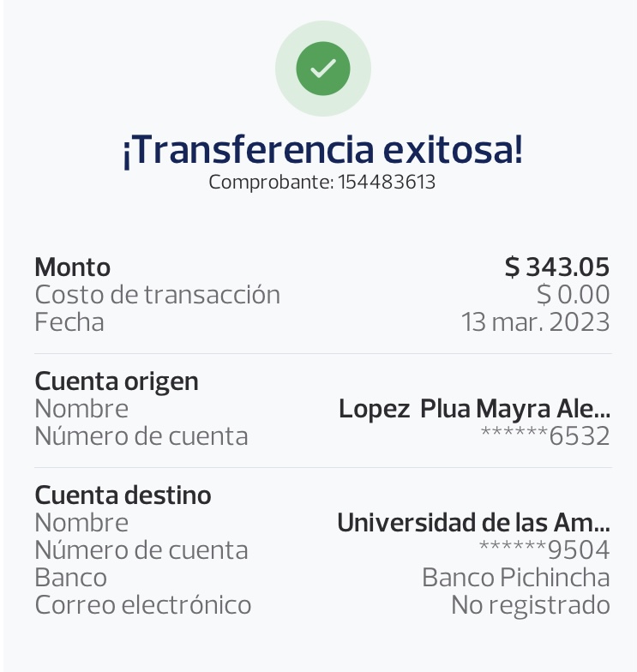Select origin account number ending in 6532

[x=545, y=435]
